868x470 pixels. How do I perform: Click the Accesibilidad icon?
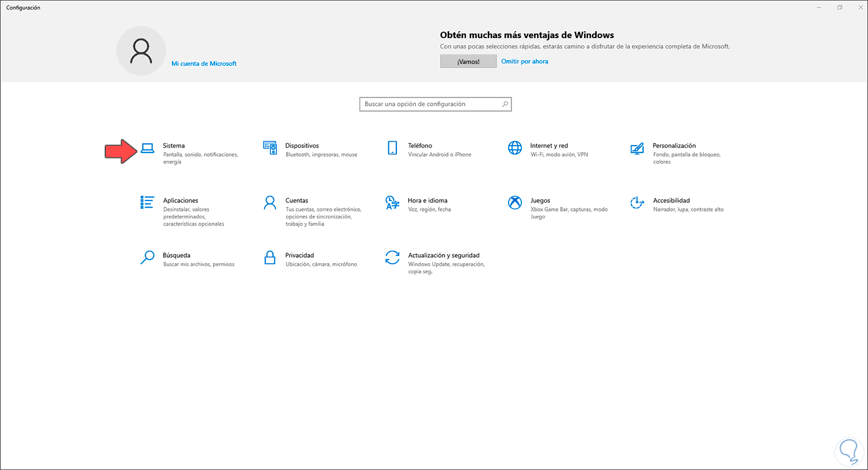click(637, 202)
